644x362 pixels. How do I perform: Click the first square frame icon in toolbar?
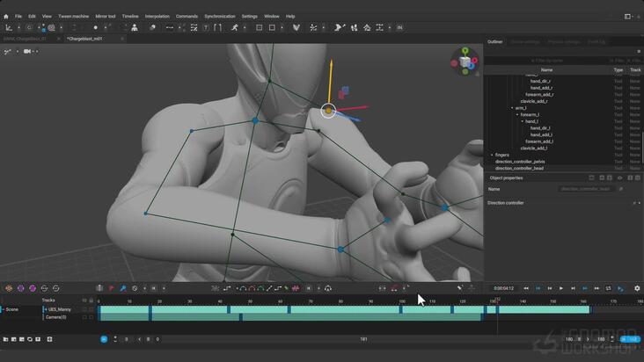(x=260, y=28)
